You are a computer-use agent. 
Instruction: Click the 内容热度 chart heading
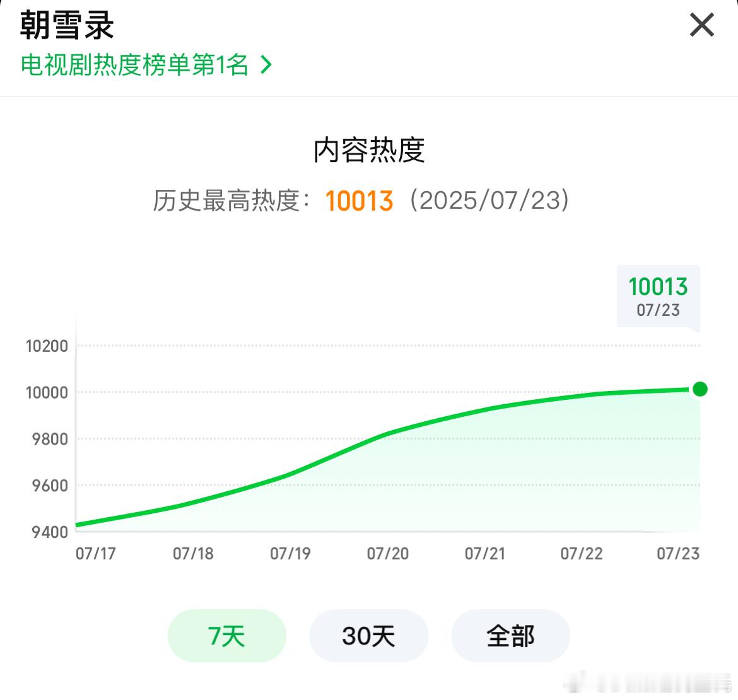(x=369, y=150)
